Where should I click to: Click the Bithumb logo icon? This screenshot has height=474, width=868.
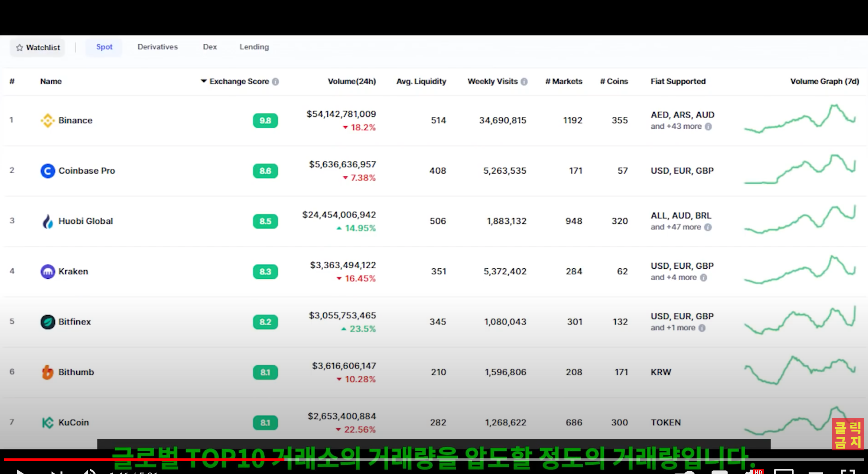coord(48,373)
